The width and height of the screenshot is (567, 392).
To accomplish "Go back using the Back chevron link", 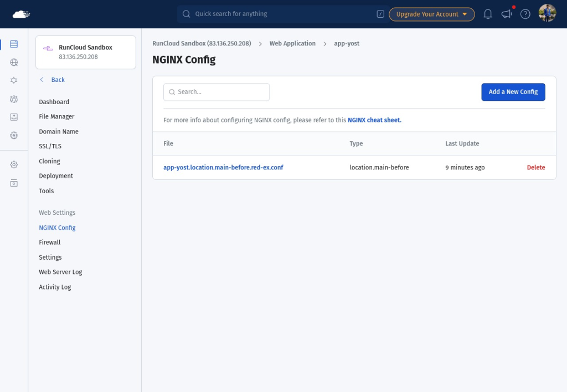I will tap(53, 80).
